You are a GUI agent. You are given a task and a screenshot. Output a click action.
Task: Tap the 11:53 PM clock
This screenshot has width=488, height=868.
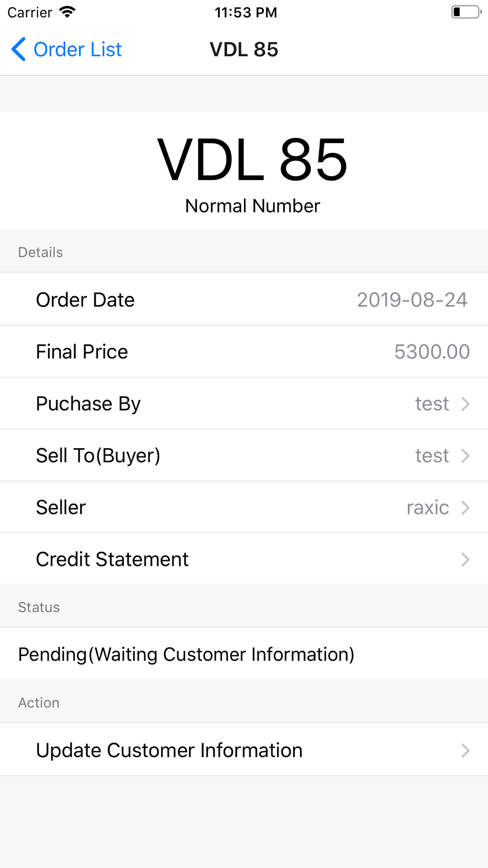coord(246,12)
